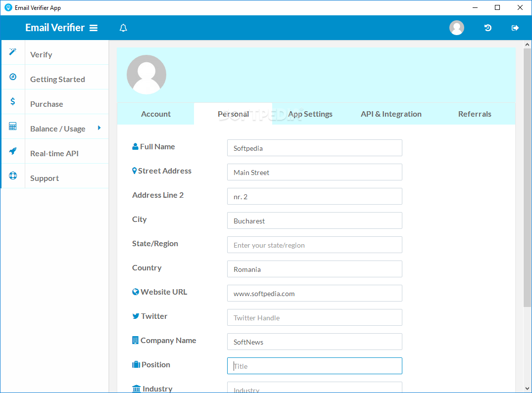Click the globe icon beside Website URL
The image size is (532, 393).
point(136,292)
